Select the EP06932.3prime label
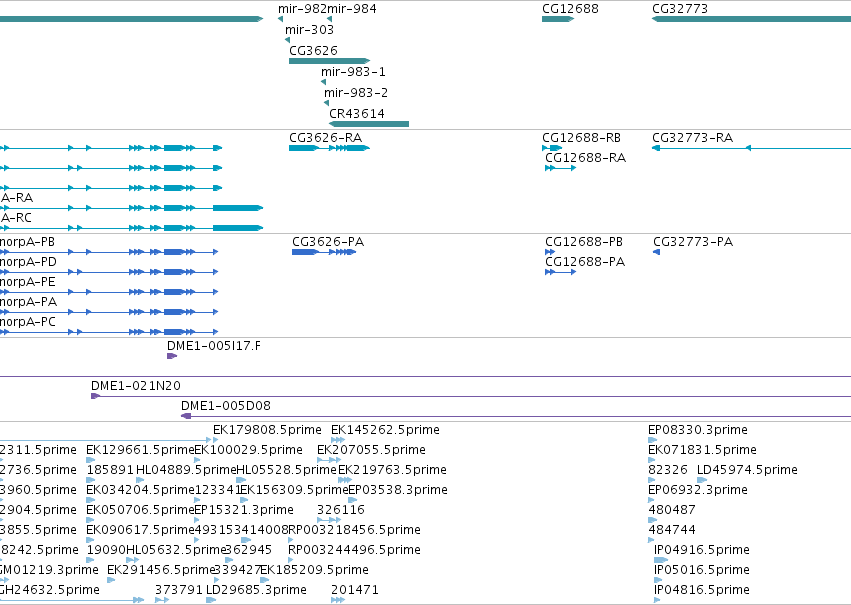851x605 pixels. (x=698, y=491)
